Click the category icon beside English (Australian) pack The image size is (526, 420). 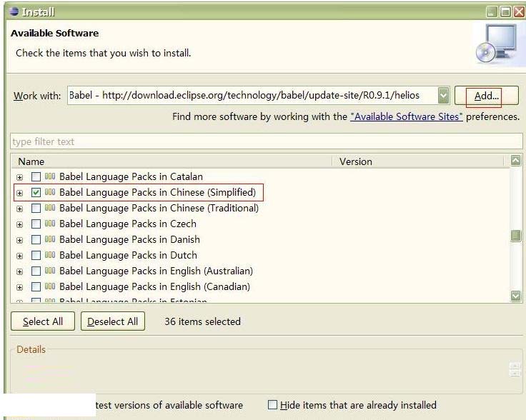pos(50,271)
